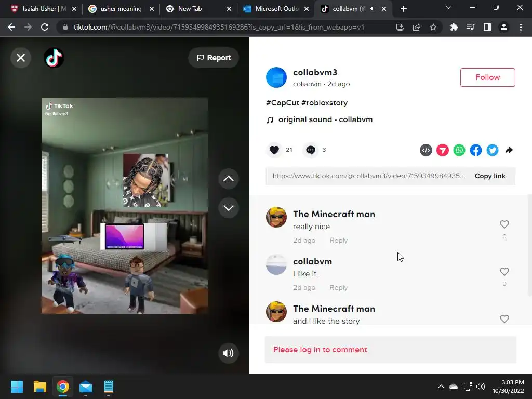The height and width of the screenshot is (399, 532).
Task: Open collabvm3 profile avatar
Action: tap(276, 77)
